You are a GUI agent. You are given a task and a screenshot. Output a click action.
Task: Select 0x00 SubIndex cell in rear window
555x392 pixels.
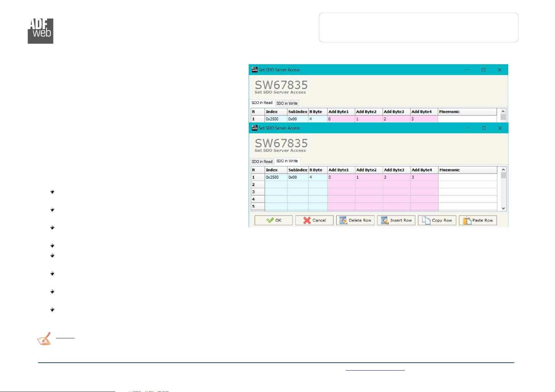(298, 119)
